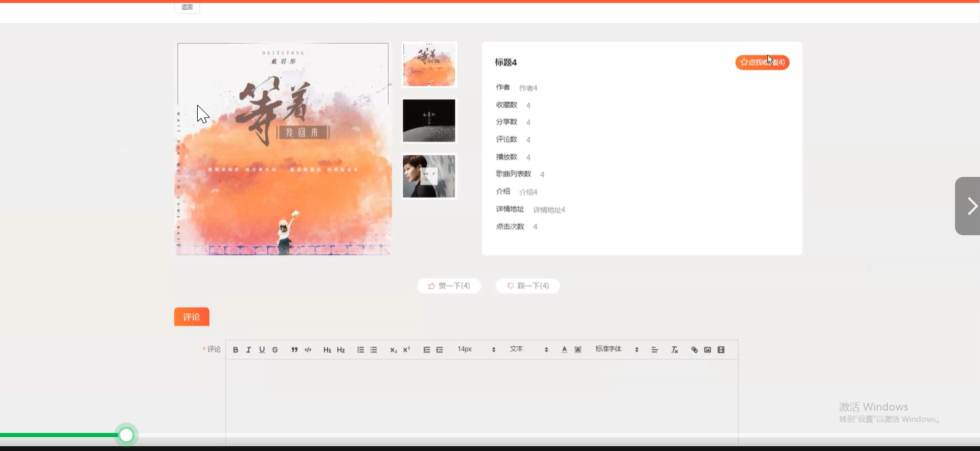Click the 收藏数 label
Image resolution: width=980 pixels, height=451 pixels.
tap(507, 105)
